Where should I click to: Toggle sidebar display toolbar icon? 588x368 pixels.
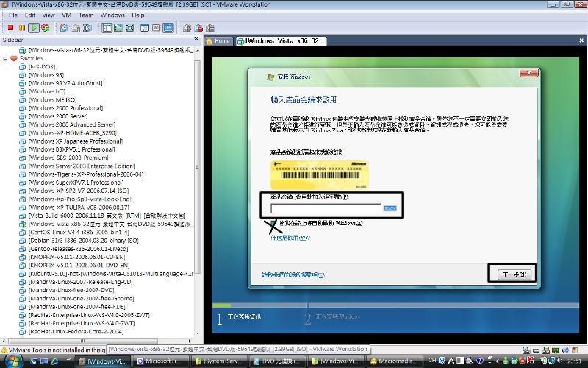tap(107, 28)
